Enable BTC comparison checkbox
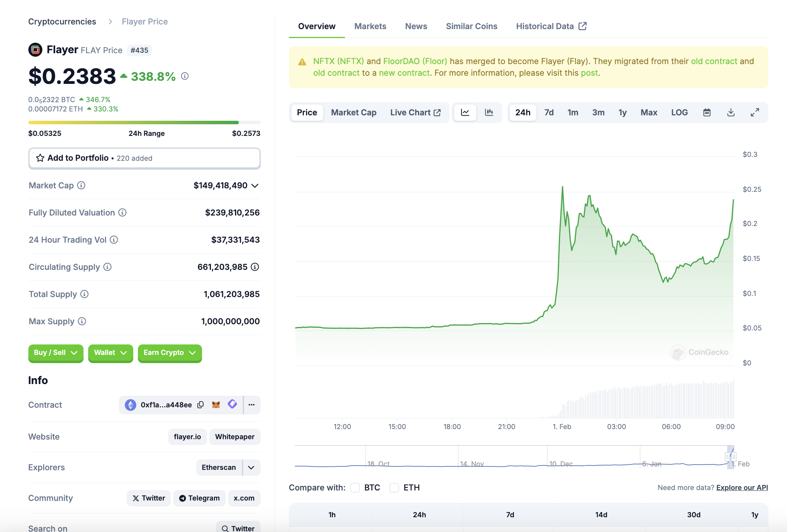This screenshot has height=532, width=787. [x=355, y=488]
